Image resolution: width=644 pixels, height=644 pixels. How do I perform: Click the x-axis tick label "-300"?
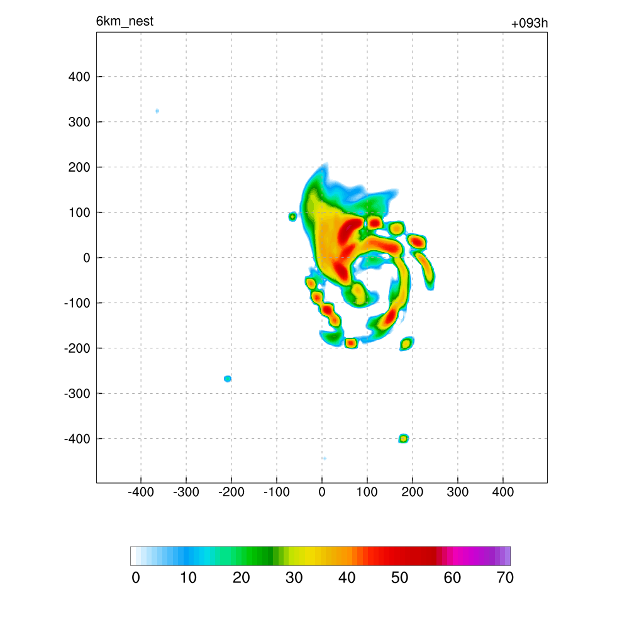[186, 492]
